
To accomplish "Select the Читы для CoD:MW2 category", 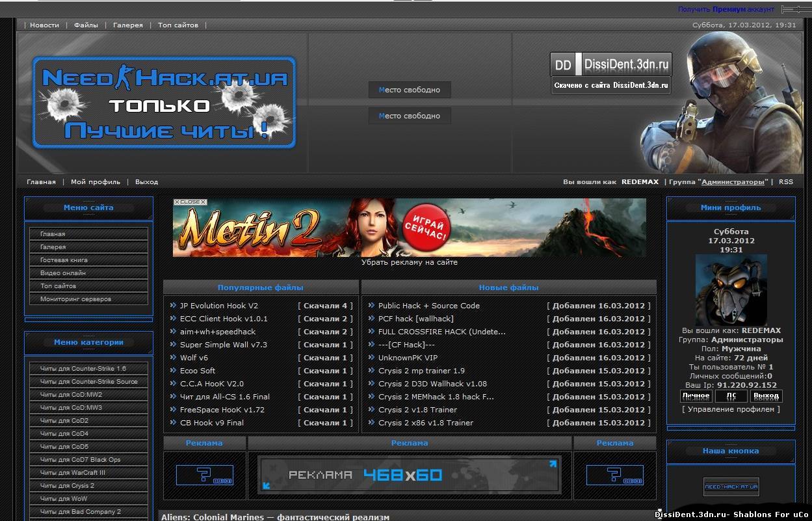I will (89, 395).
